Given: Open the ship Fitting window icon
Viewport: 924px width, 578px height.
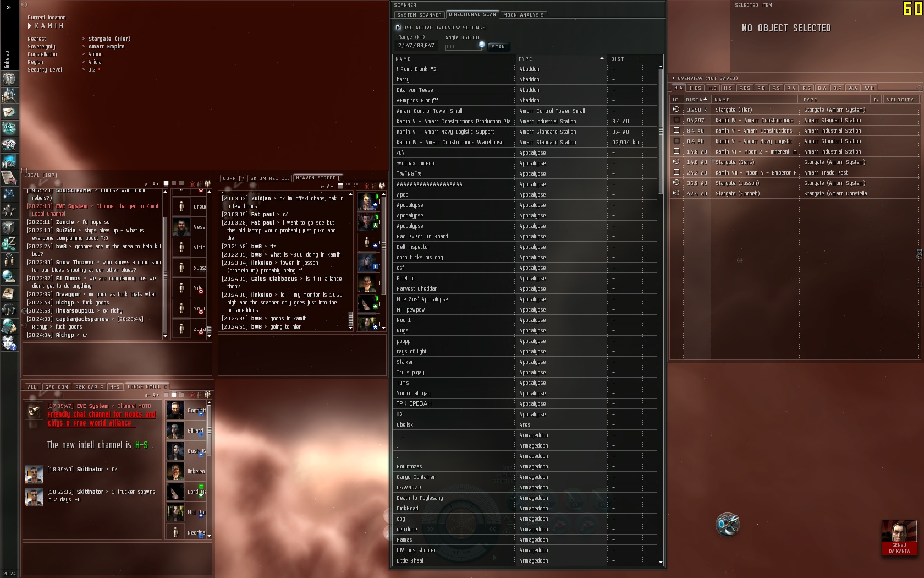Looking at the screenshot, I should pos(9,128).
